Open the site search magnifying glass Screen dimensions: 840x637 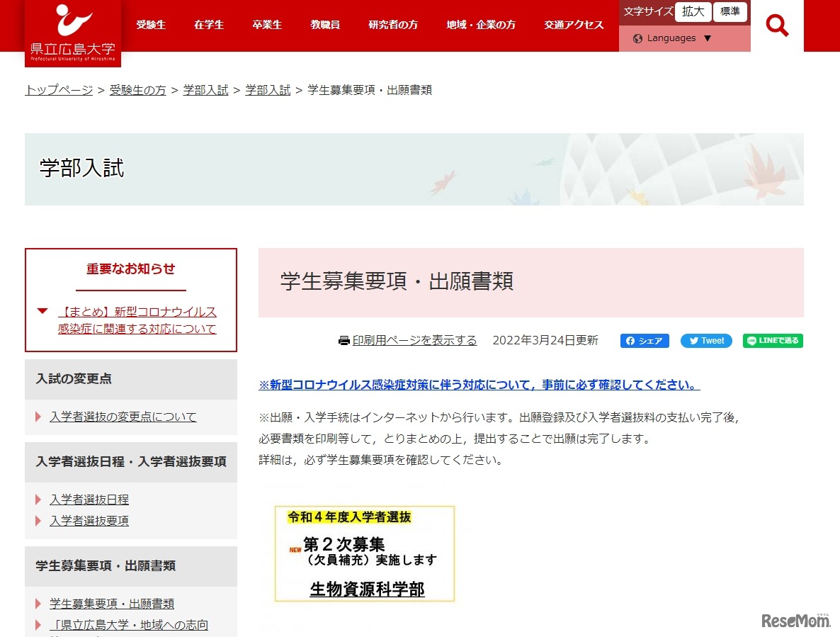tap(777, 25)
